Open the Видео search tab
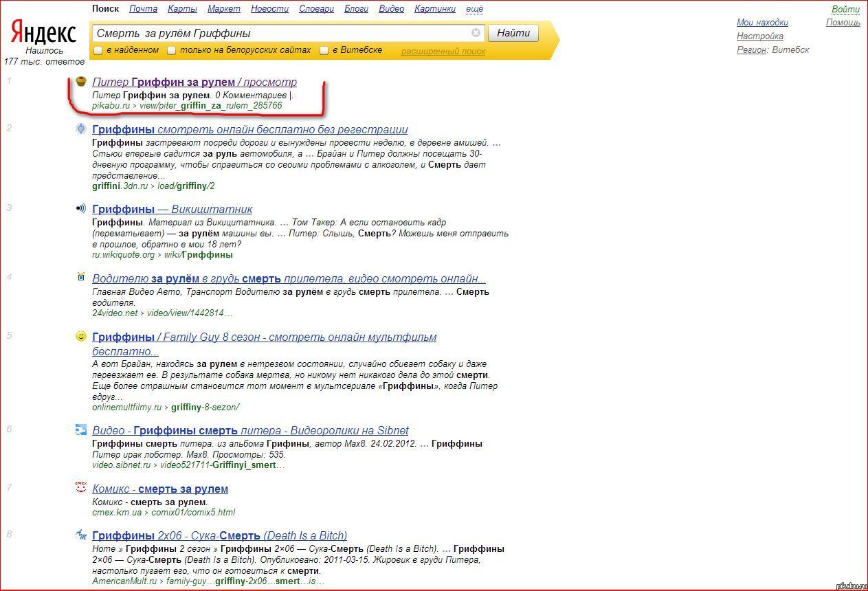Image resolution: width=868 pixels, height=591 pixels. point(391,9)
